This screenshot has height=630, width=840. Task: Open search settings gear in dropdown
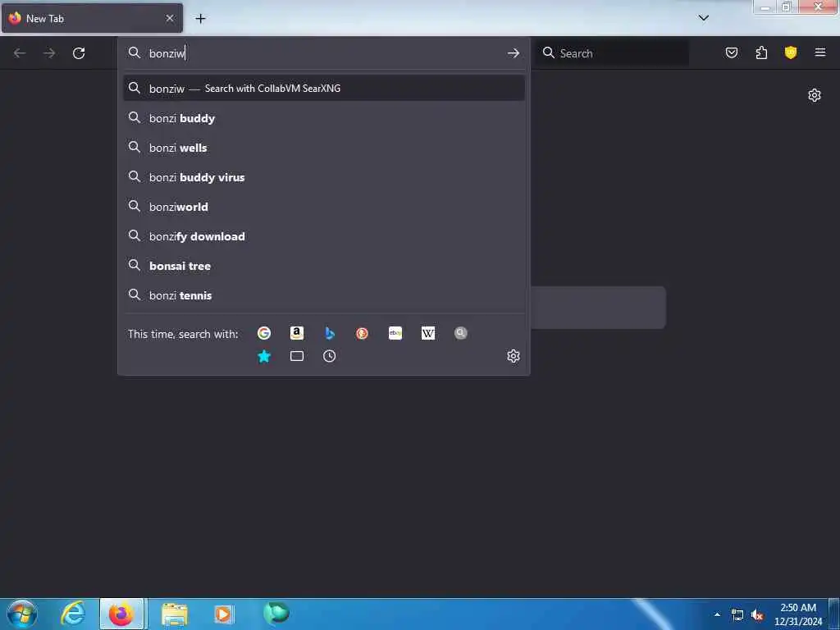pos(514,356)
